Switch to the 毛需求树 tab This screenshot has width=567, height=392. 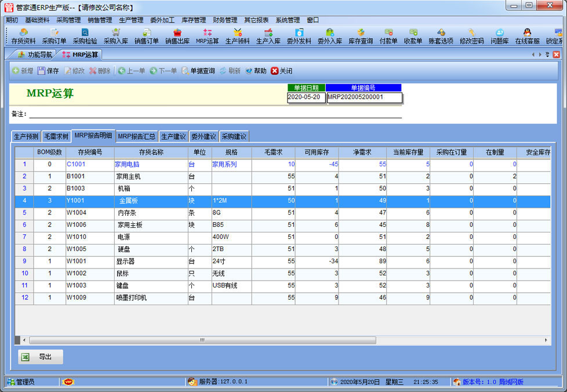tap(56, 137)
